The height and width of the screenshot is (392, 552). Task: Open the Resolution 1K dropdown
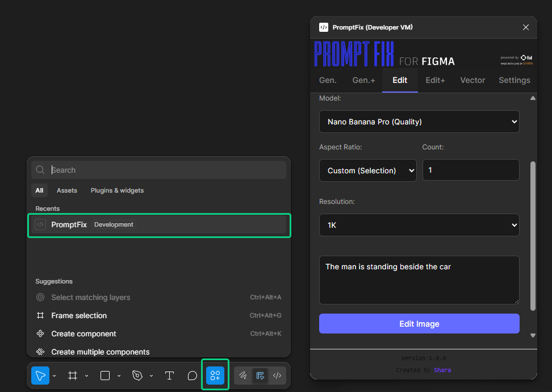coord(419,225)
